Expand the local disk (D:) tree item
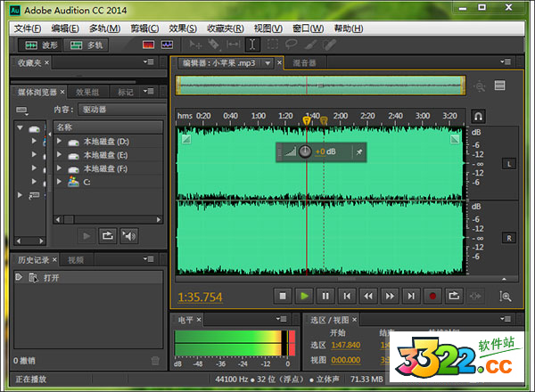 pyautogui.click(x=60, y=142)
